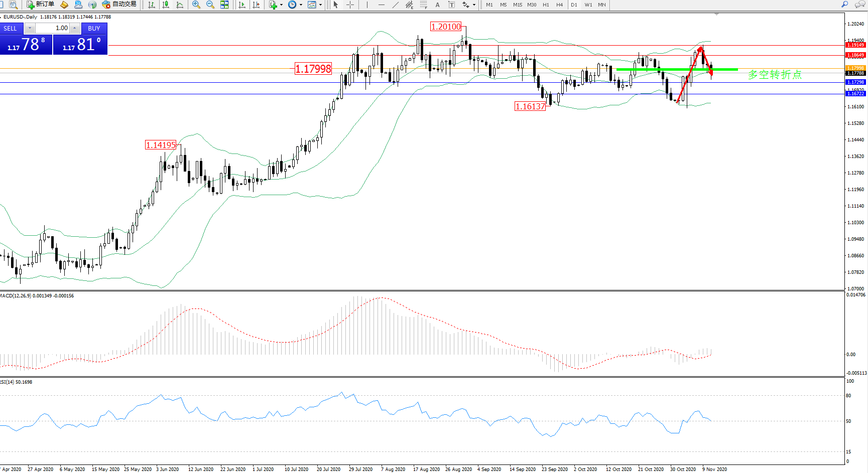Open the search magnifier at top right
The image size is (868, 473).
point(845,5)
